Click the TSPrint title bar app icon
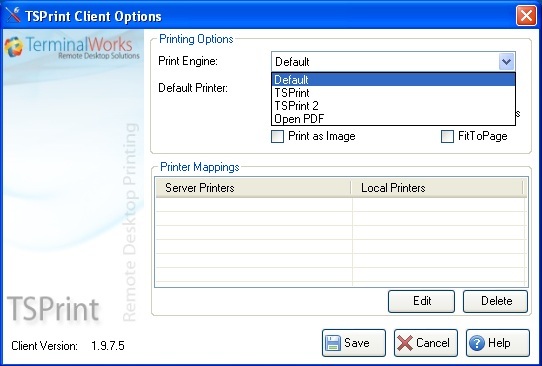542x366 pixels. (13, 15)
